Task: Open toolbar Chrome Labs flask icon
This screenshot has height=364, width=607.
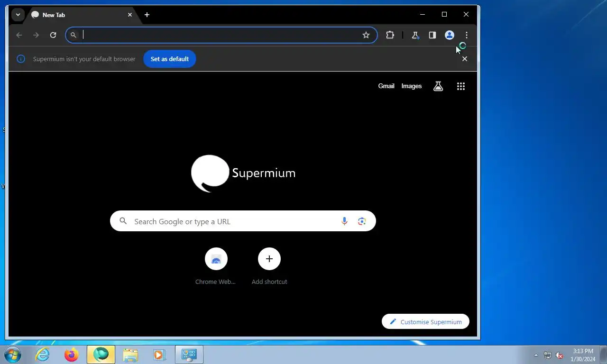Action: click(x=415, y=35)
